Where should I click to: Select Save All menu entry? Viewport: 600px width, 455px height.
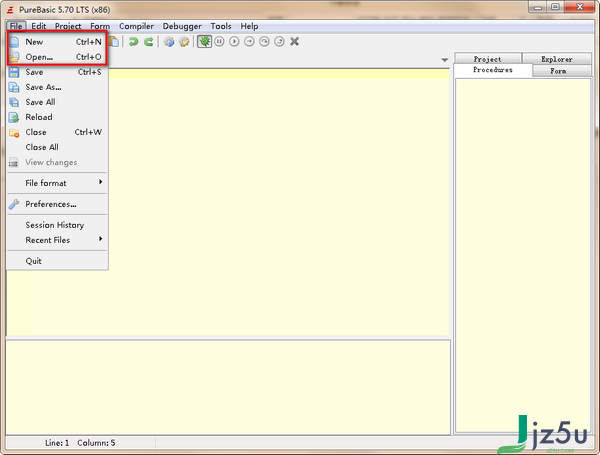pyautogui.click(x=57, y=102)
